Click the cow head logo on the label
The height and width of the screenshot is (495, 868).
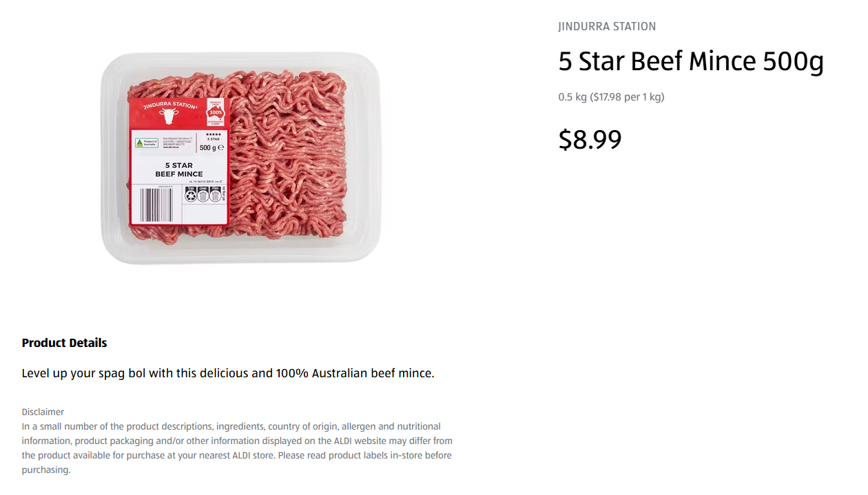point(167,116)
